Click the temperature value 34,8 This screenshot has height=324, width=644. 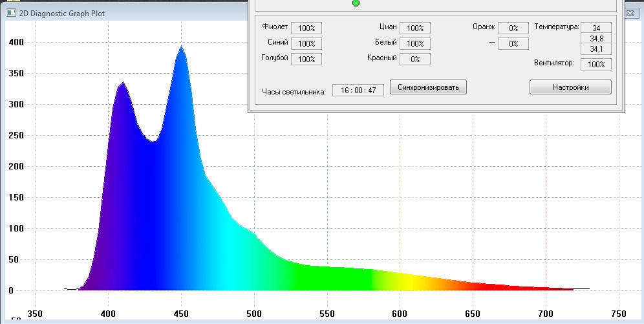coord(596,39)
